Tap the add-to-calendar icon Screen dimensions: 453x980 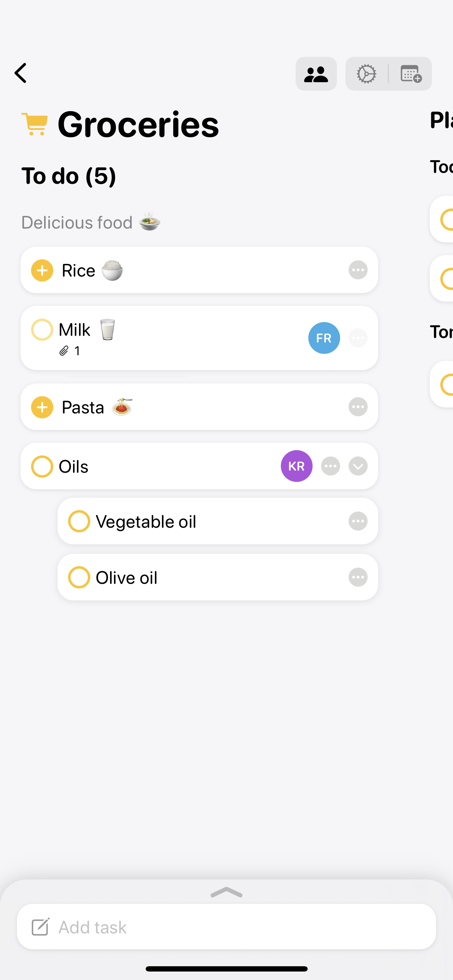click(x=410, y=74)
